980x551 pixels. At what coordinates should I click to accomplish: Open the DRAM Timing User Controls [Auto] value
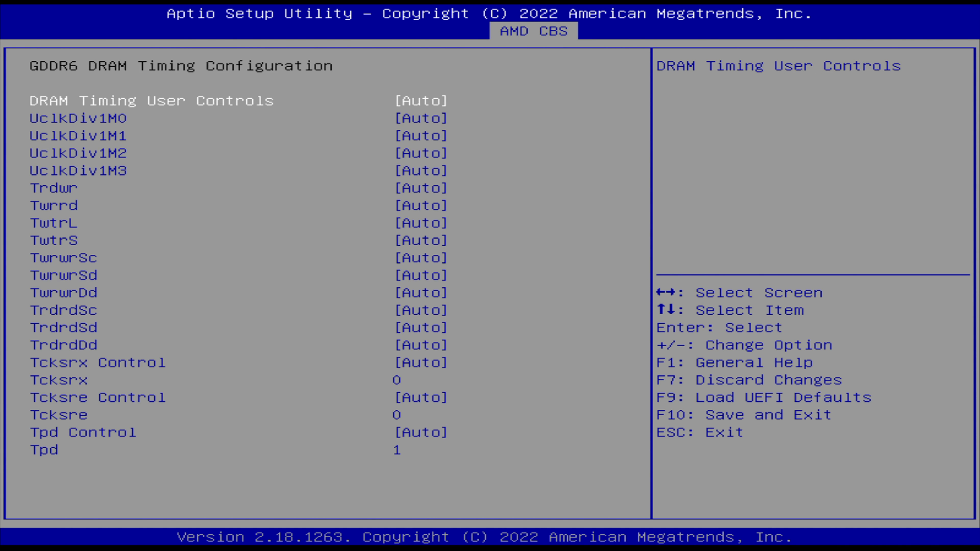(421, 101)
